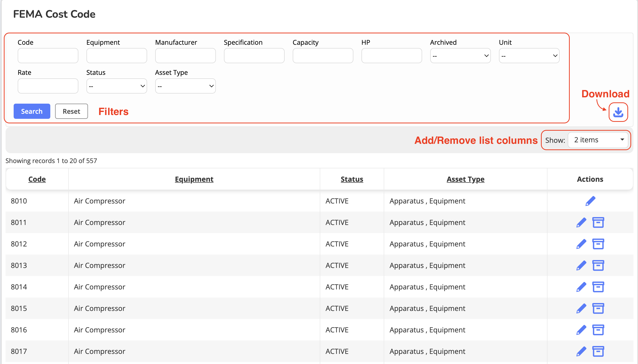Focus the Manufacturer filter field
Image resolution: width=638 pixels, height=364 pixels.
coord(185,56)
